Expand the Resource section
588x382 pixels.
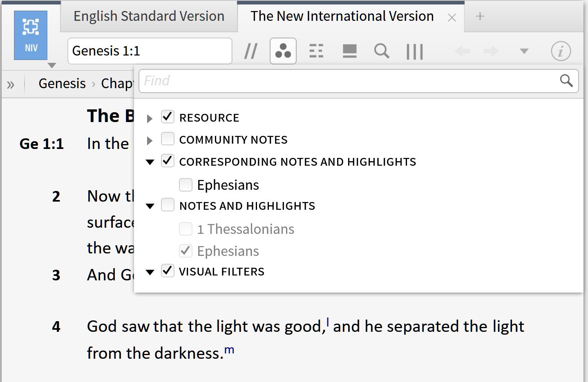coord(150,118)
